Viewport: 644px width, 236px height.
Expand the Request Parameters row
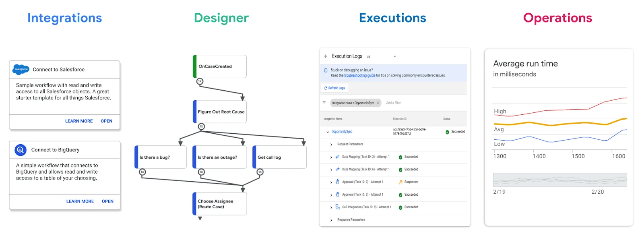tap(331, 145)
